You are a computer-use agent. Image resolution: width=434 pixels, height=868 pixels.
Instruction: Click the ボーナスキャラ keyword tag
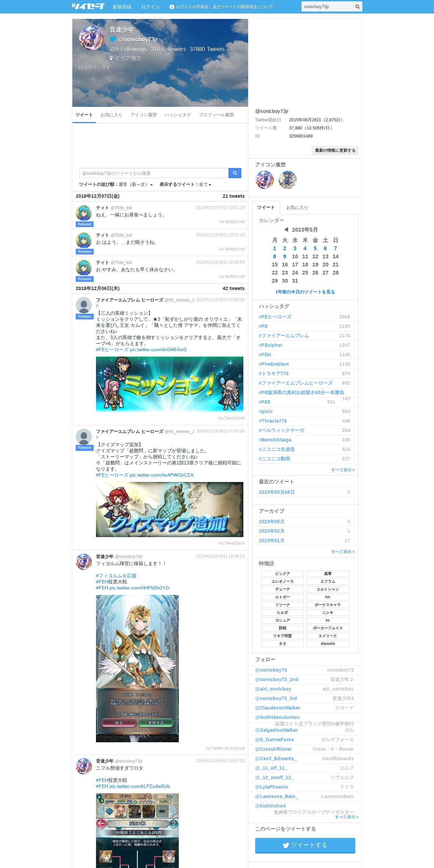click(x=328, y=605)
